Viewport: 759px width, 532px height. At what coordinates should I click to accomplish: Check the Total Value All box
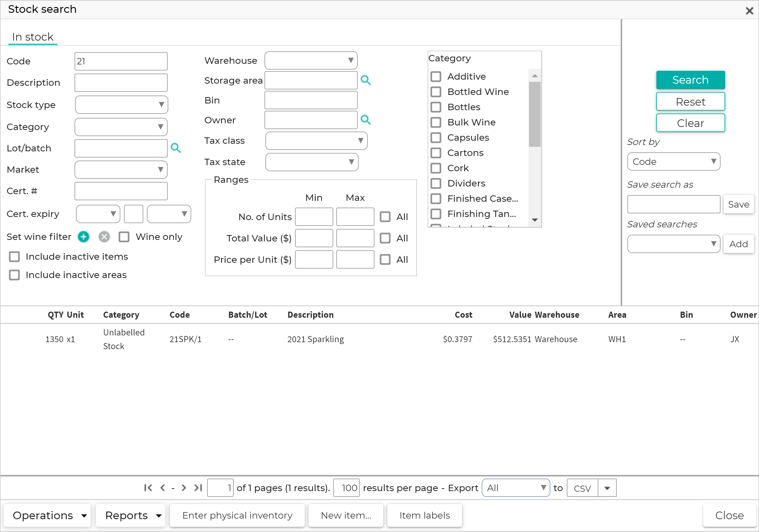[x=385, y=238]
